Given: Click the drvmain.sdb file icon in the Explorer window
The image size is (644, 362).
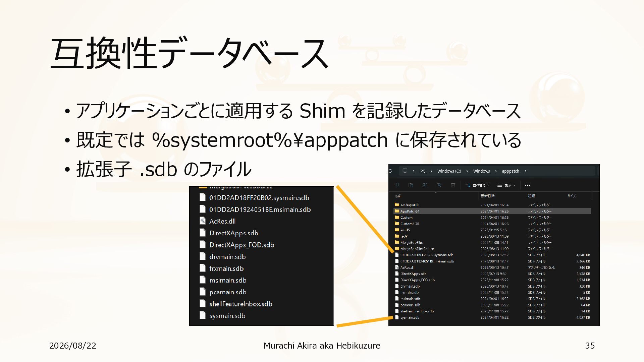Looking at the screenshot, I should pos(397,286).
